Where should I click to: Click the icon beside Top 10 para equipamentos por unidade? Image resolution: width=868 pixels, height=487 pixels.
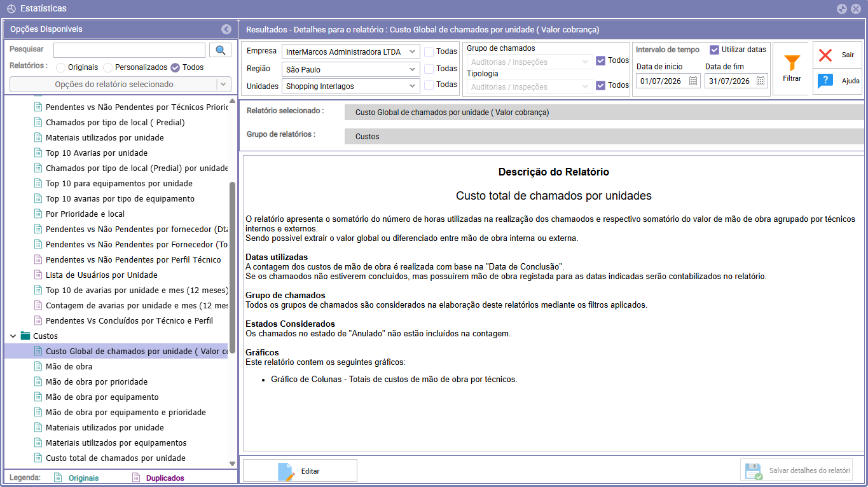38,183
